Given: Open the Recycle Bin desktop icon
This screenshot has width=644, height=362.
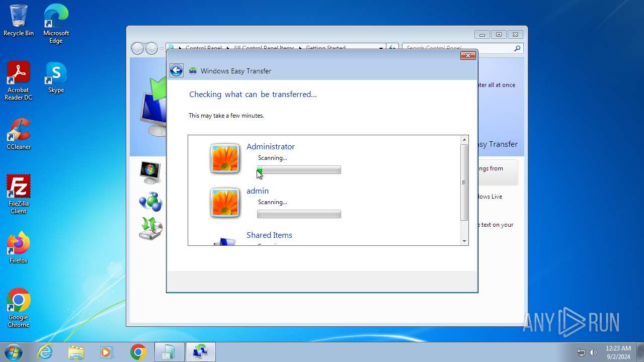Looking at the screenshot, I should click(19, 21).
